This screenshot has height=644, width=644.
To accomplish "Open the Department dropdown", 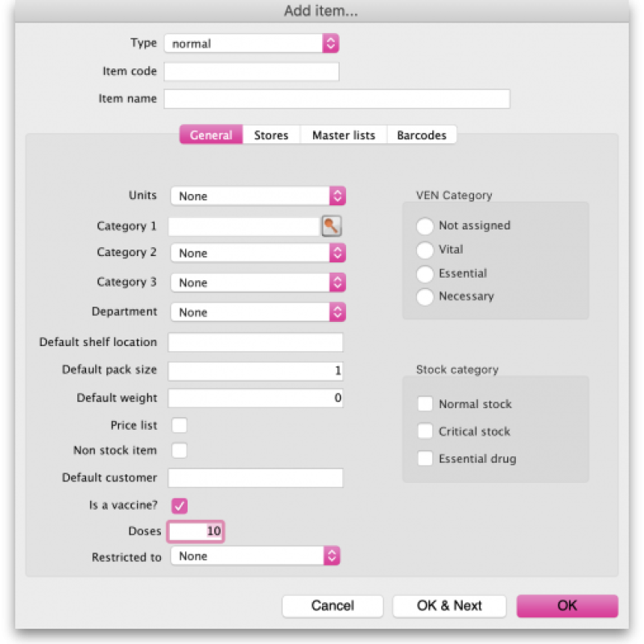I will (258, 312).
